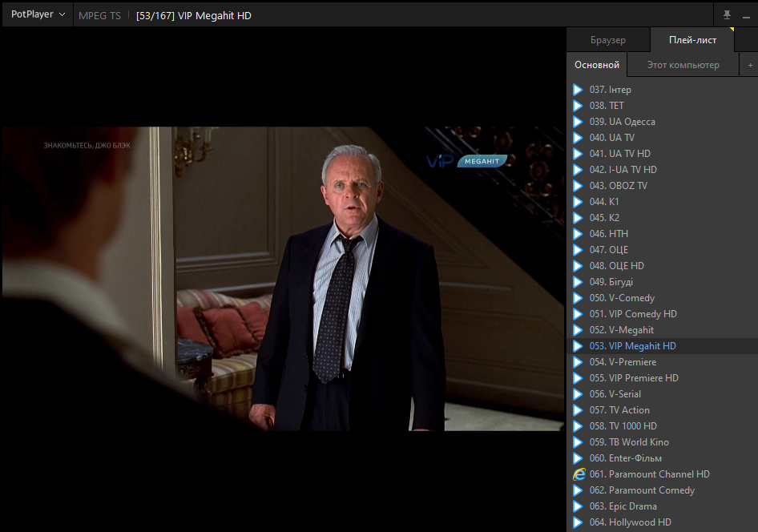Click the play icon beside 047. ОЦЕ
The image size is (758, 532).
click(578, 250)
